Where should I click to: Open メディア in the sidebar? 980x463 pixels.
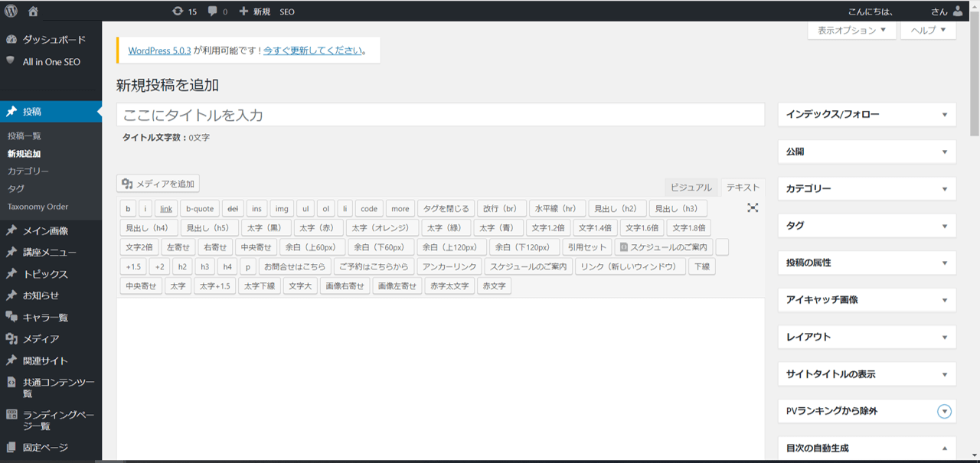(x=51, y=338)
